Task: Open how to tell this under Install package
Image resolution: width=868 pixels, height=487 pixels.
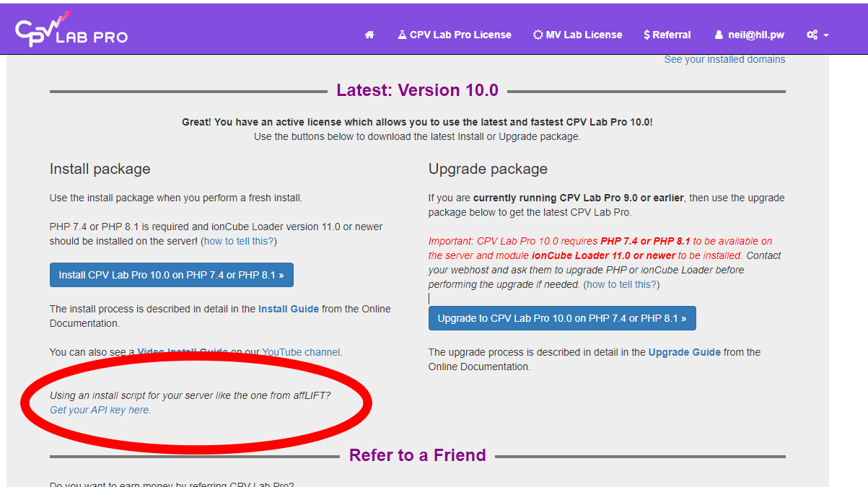Action: click(x=239, y=241)
